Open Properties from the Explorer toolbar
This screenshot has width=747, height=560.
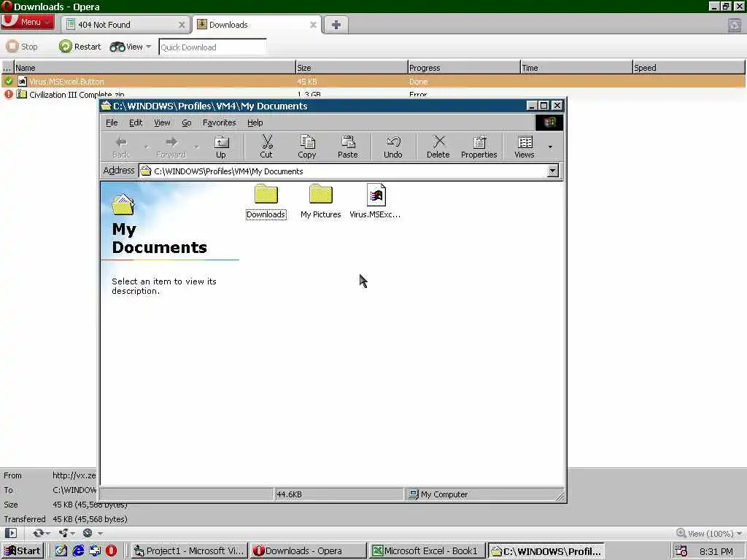[x=479, y=147]
